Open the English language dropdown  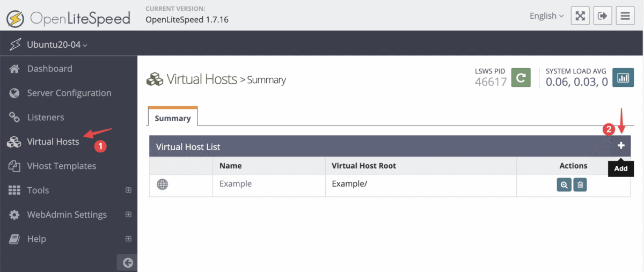click(x=546, y=16)
